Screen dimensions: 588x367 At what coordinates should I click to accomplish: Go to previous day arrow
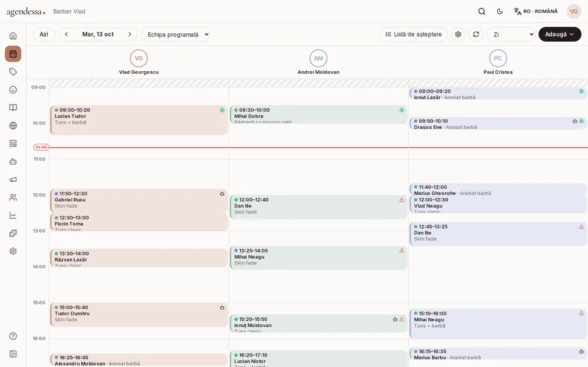(66, 34)
